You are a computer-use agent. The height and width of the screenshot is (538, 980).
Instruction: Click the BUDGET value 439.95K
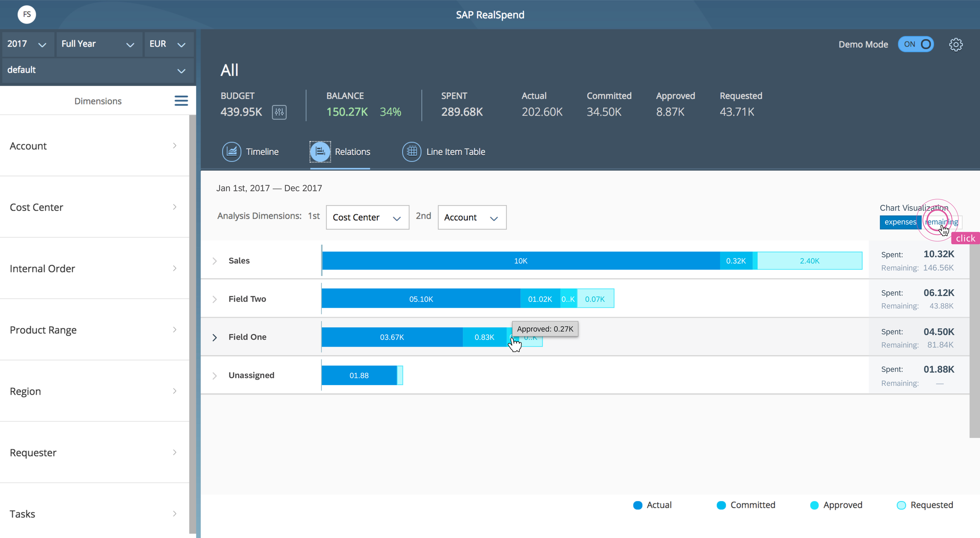coord(241,112)
